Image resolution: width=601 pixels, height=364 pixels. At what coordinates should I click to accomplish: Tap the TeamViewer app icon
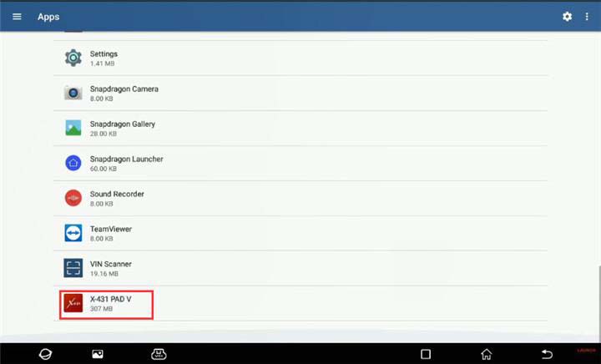[73, 233]
